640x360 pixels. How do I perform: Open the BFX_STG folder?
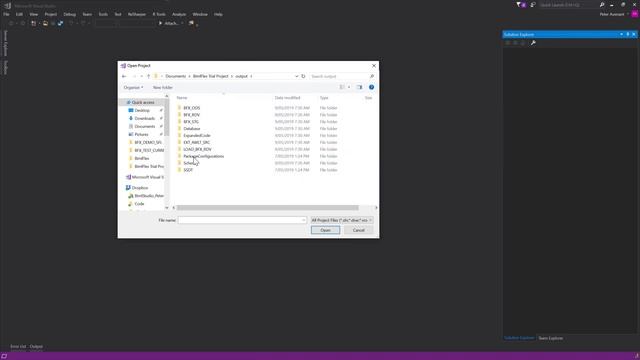tap(191, 122)
